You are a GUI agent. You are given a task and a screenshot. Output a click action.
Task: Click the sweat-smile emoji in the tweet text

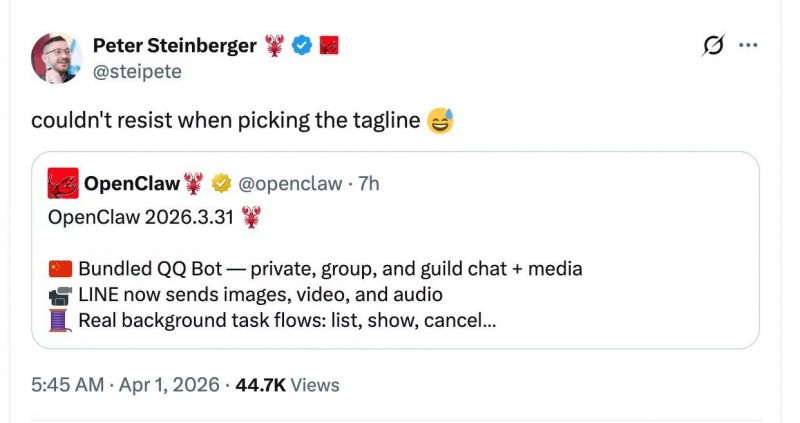pos(439,121)
